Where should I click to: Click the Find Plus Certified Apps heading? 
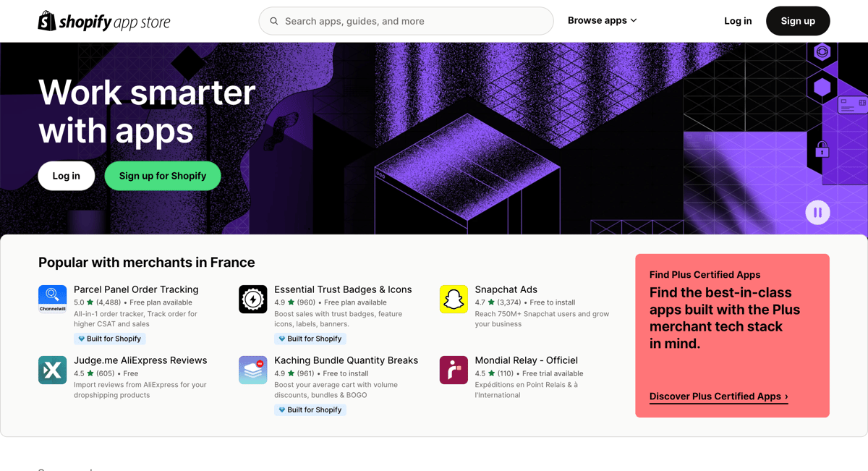705,275
